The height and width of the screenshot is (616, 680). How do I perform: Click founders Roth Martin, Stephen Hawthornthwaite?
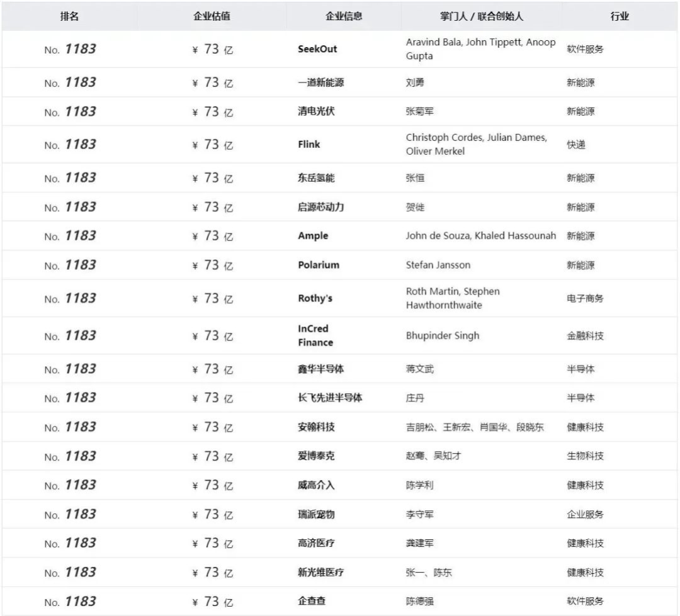click(x=453, y=298)
